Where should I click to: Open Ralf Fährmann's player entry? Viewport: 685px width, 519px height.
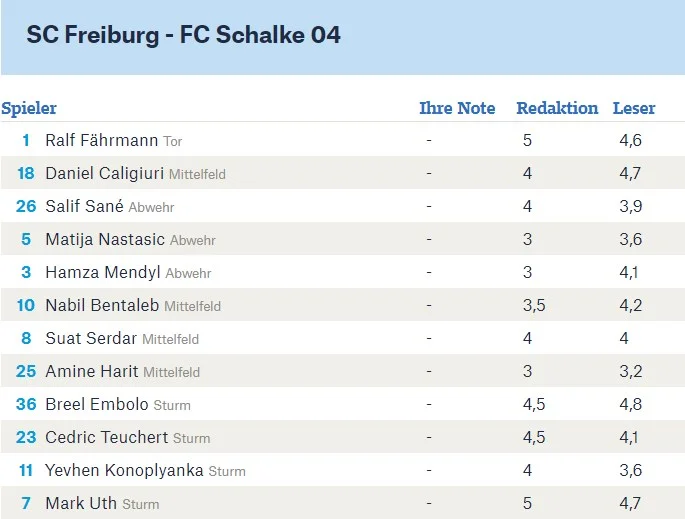[x=103, y=141]
